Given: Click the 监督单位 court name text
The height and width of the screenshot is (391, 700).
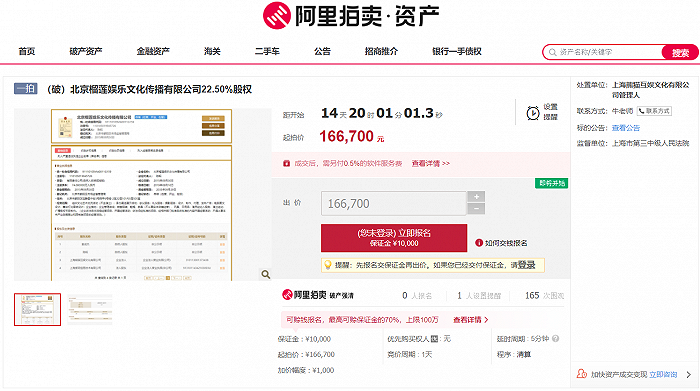Looking at the screenshot, I should tap(650, 143).
